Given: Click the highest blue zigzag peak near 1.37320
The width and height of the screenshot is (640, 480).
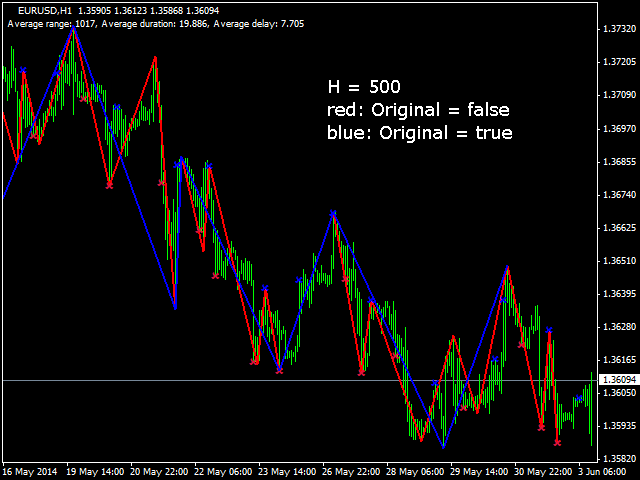Looking at the screenshot, I should [x=73, y=30].
